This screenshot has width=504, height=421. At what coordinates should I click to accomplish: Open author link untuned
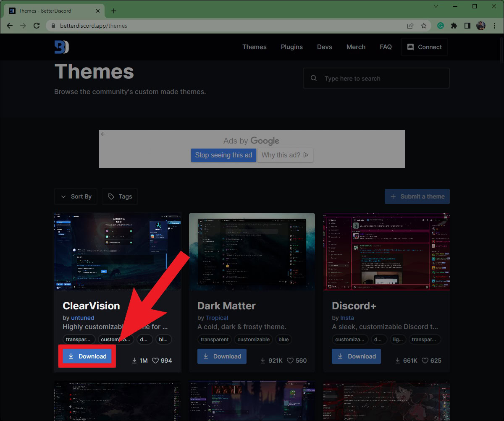pyautogui.click(x=83, y=318)
